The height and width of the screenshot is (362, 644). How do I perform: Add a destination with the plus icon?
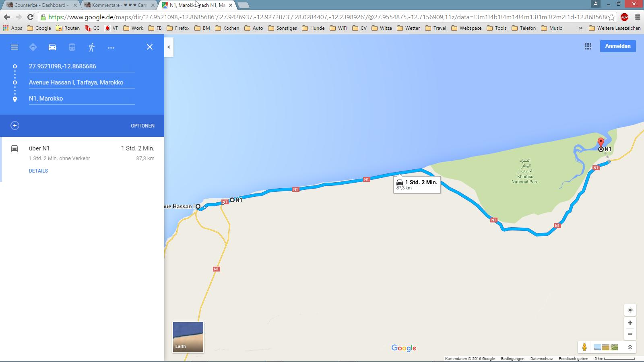coord(15,125)
